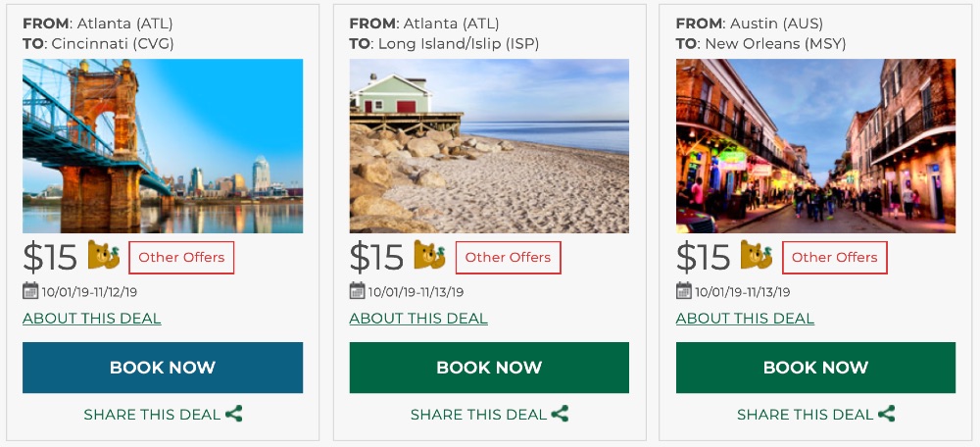This screenshot has width=980, height=447.
Task: Click the mascot icon on the Long Island/Islip deal
Action: click(x=430, y=255)
